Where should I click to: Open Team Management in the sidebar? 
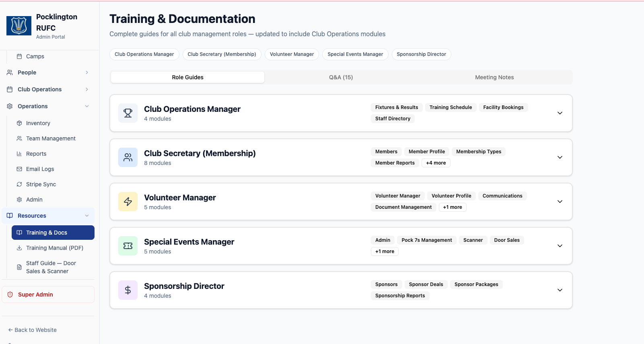tap(53, 138)
